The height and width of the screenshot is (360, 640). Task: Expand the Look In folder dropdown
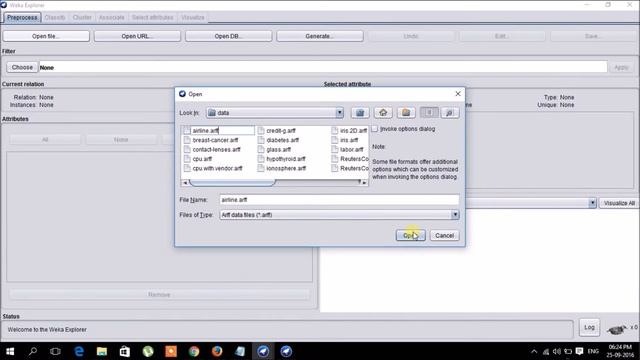coord(339,113)
